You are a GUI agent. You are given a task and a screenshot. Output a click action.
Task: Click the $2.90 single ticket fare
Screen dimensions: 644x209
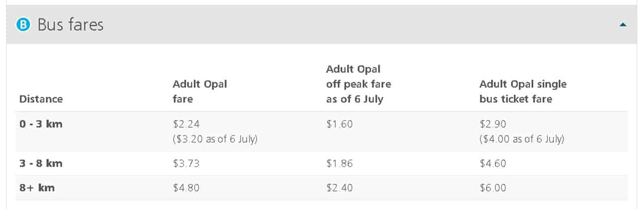coord(493,124)
